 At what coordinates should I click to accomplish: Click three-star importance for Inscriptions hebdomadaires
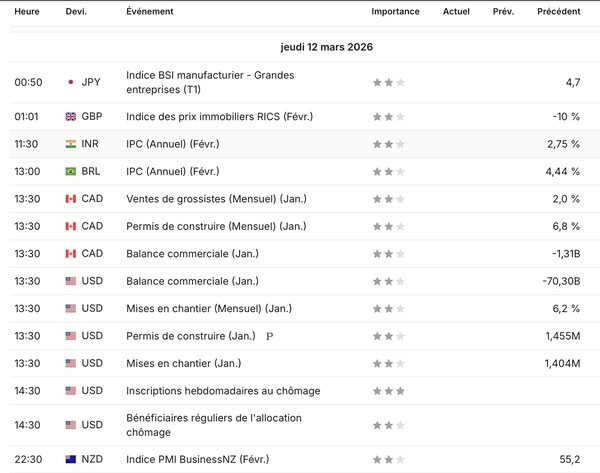click(388, 391)
